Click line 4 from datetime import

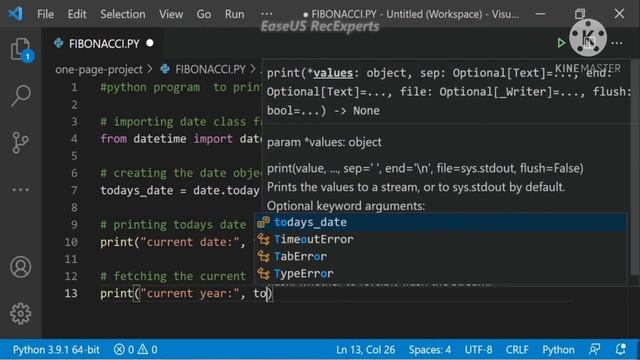[x=180, y=139]
